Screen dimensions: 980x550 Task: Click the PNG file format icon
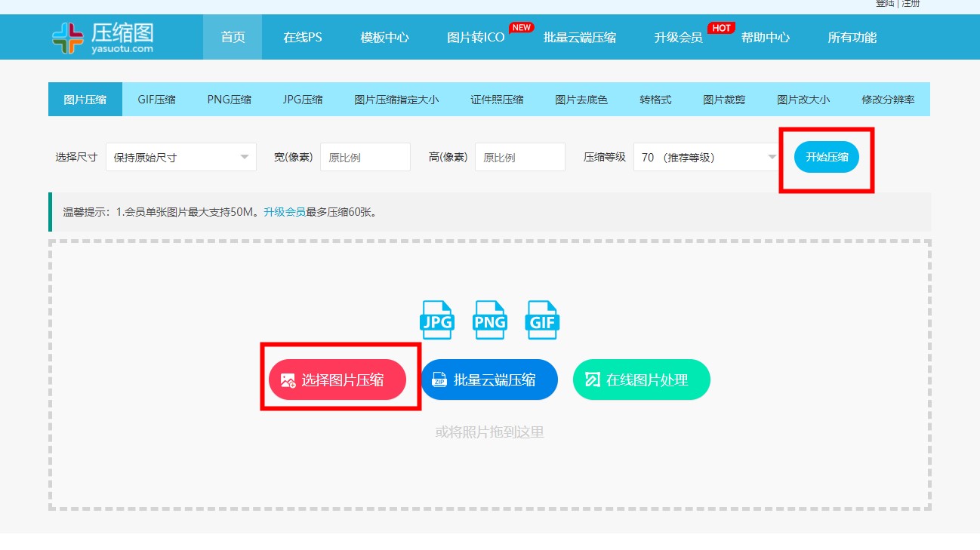pyautogui.click(x=489, y=320)
